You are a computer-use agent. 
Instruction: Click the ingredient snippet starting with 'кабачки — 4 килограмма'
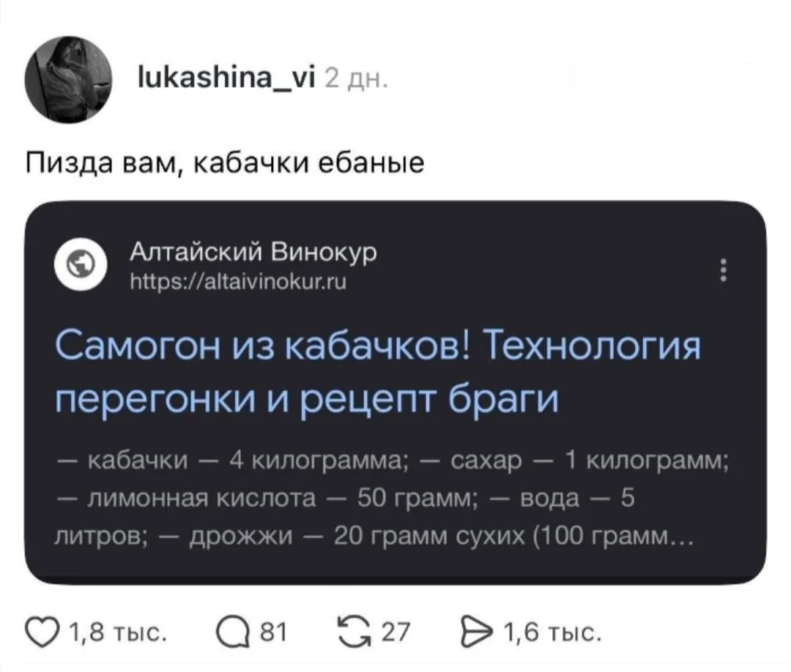[x=391, y=499]
